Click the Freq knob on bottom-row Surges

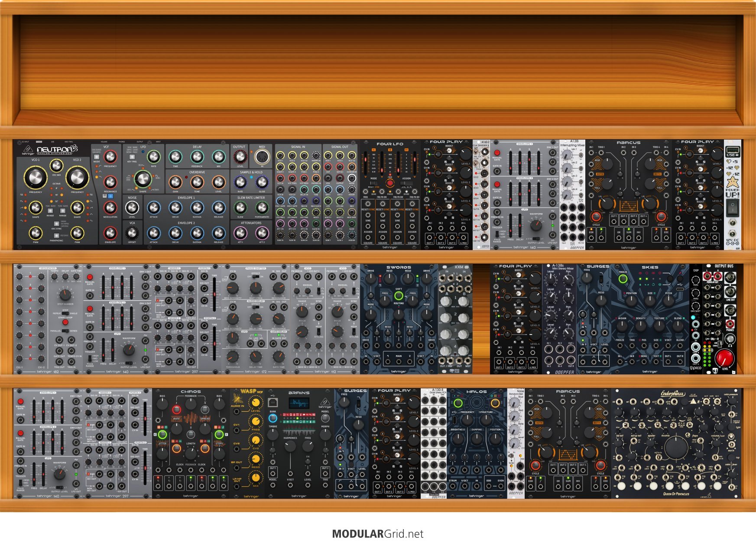click(344, 402)
